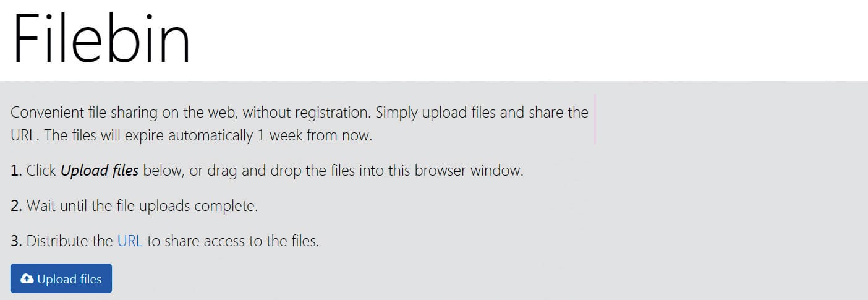Click the word Distribute in step 3
Image resolution: width=868 pixels, height=300 pixels.
pyautogui.click(x=57, y=241)
